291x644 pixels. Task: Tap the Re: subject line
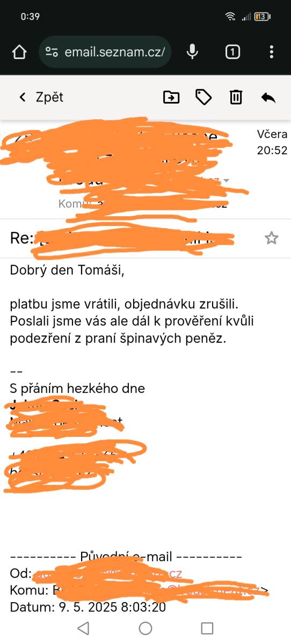pyautogui.click(x=123, y=238)
